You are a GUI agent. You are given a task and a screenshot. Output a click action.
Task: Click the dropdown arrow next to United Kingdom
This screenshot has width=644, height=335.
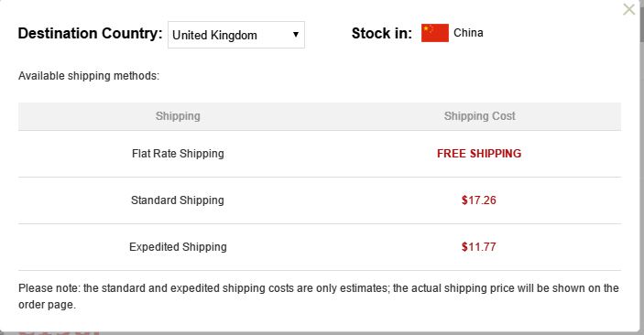pyautogui.click(x=295, y=35)
